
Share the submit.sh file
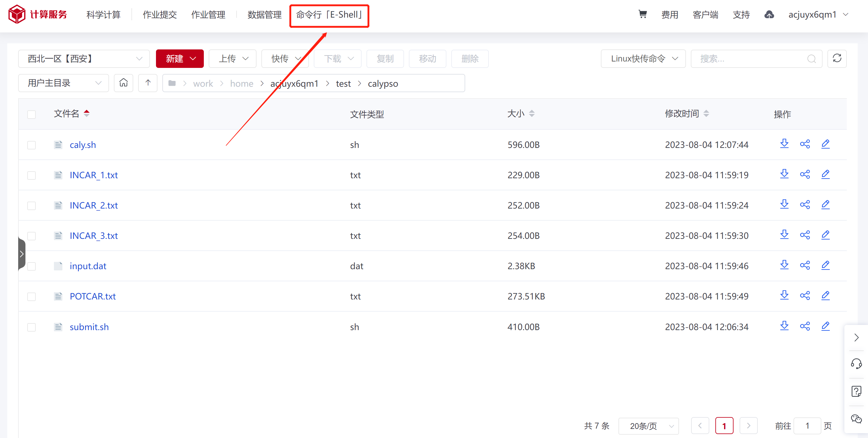pos(805,326)
